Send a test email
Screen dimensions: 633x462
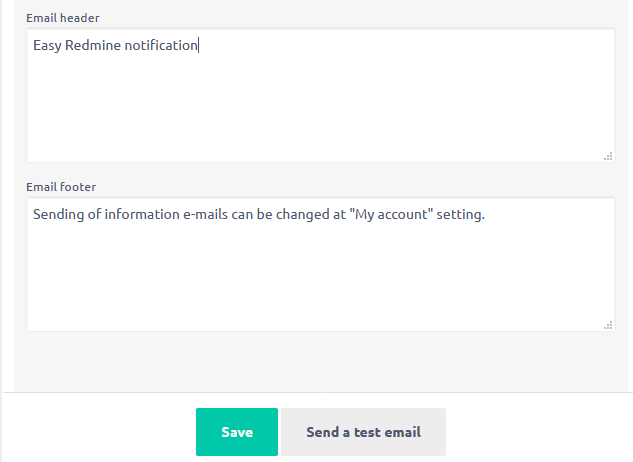tap(363, 432)
